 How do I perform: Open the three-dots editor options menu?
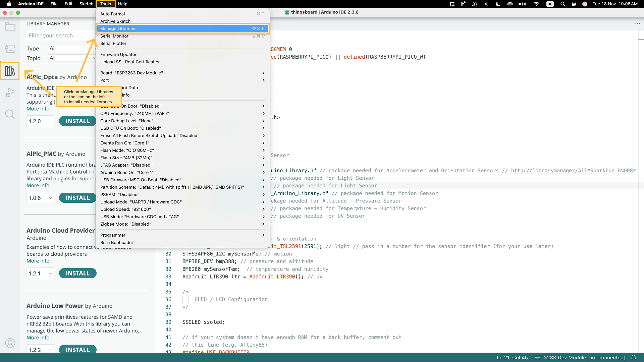coord(637,23)
